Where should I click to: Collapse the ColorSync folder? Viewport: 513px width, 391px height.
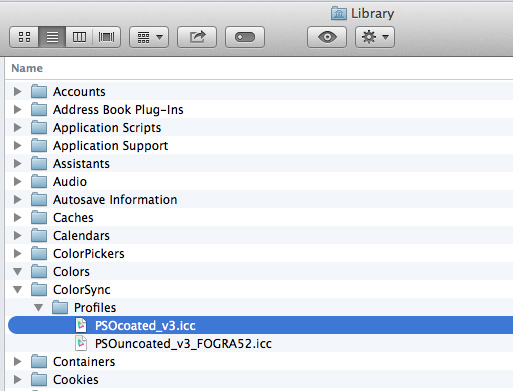[x=18, y=289]
